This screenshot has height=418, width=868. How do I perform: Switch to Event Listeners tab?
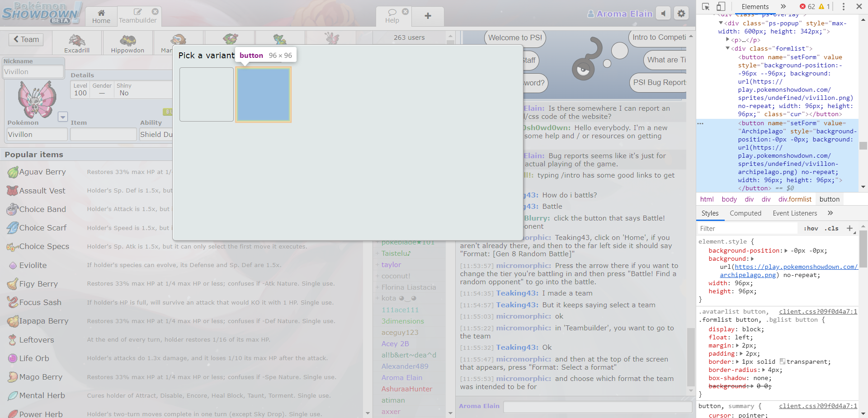(795, 213)
